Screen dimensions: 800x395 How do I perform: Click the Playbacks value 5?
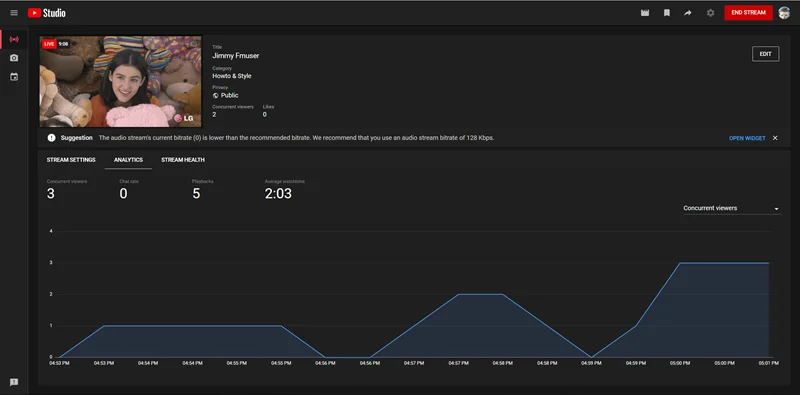click(x=196, y=193)
